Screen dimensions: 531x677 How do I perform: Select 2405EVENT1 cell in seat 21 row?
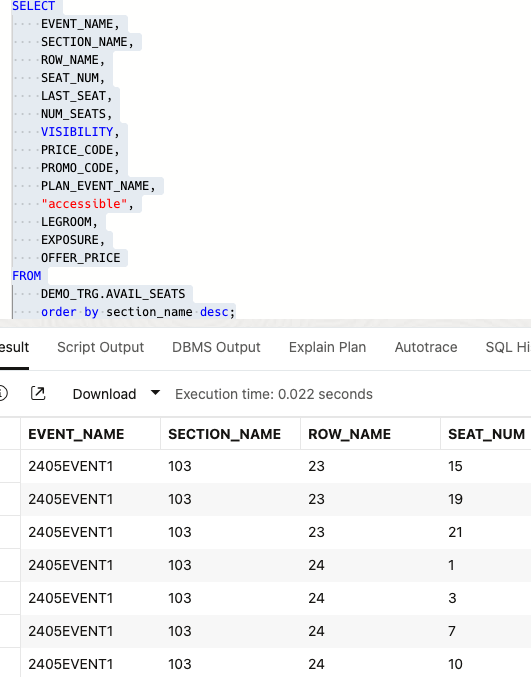(91, 532)
